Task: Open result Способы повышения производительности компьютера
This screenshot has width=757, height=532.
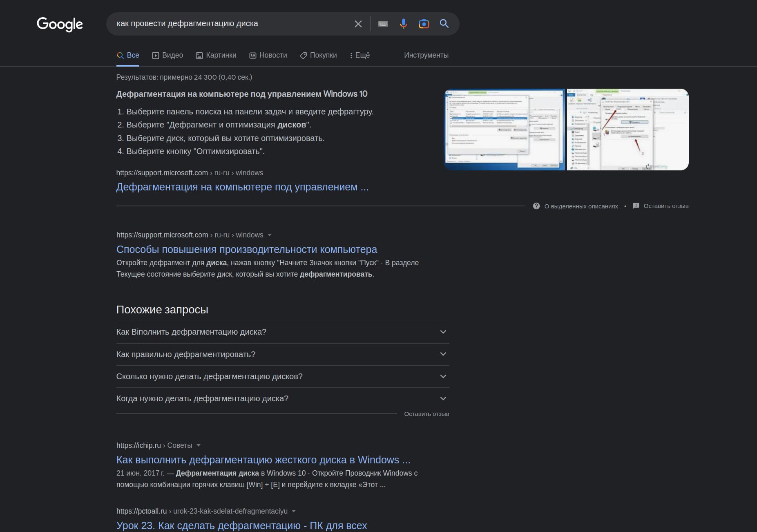Action: pos(247,250)
